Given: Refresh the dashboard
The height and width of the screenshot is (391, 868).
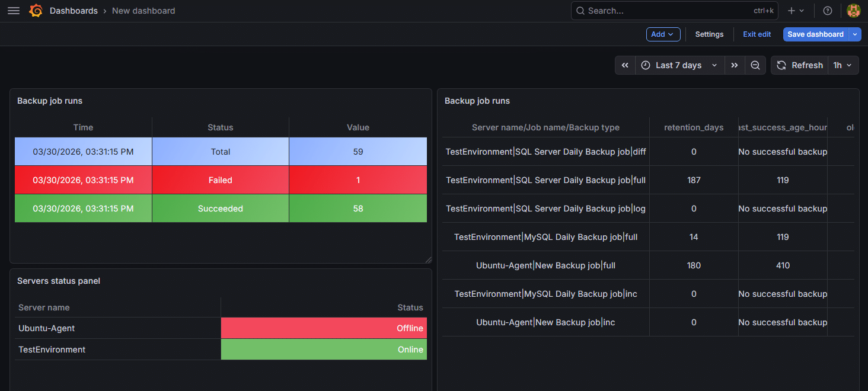Looking at the screenshot, I should (x=799, y=65).
